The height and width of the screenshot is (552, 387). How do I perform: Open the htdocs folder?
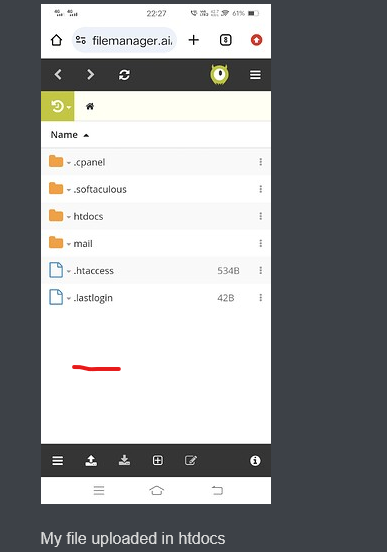click(x=88, y=216)
